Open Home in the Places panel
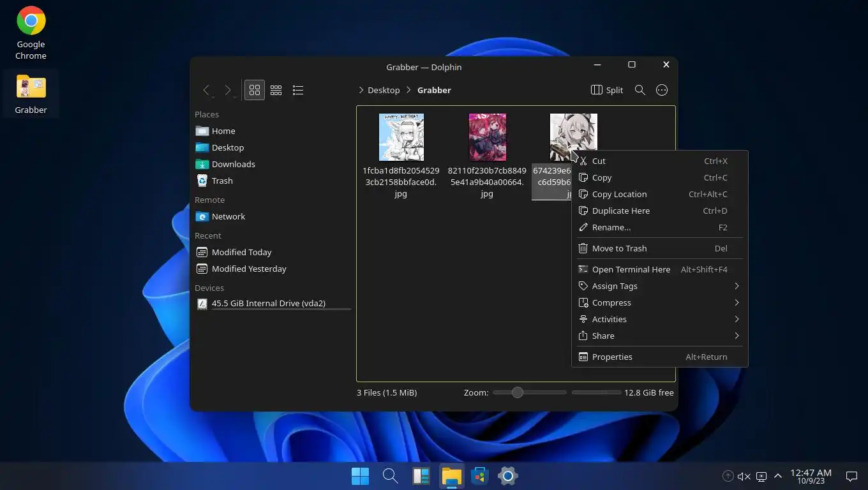 coord(273,131)
